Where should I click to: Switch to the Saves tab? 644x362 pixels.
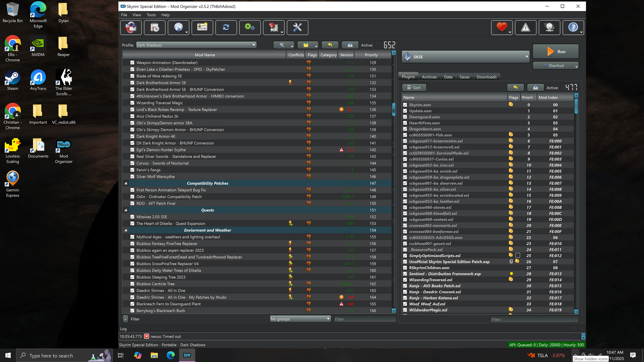(464, 77)
